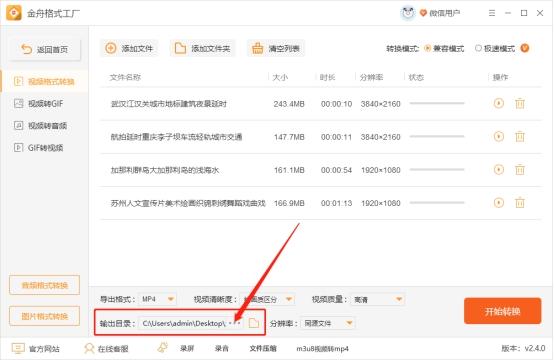Viewport: 554px width, 360px height.
Task: Click 添加文件 add file button
Action: click(129, 48)
